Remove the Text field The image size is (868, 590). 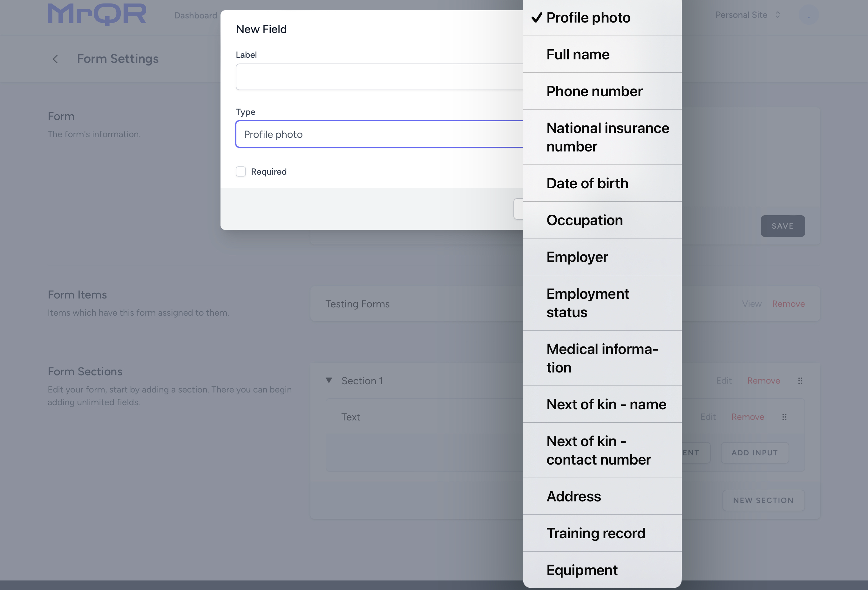pos(747,417)
